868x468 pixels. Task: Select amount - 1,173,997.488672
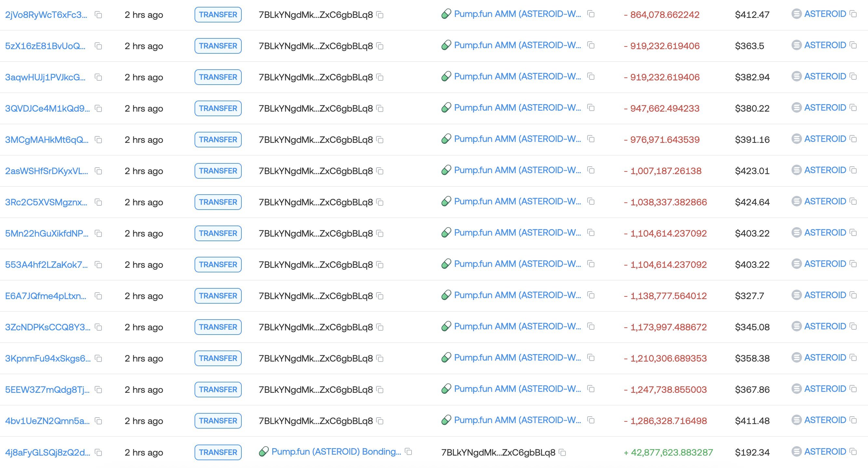(665, 327)
